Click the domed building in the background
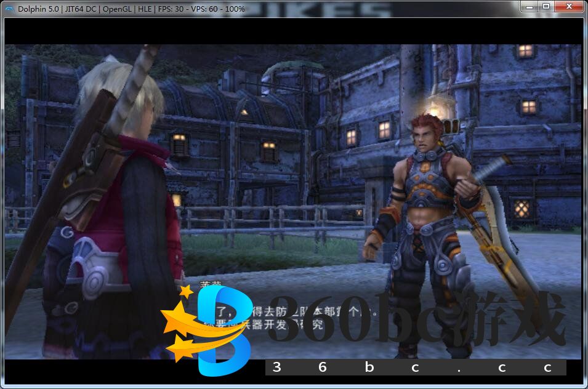The image size is (588, 389). (289, 80)
